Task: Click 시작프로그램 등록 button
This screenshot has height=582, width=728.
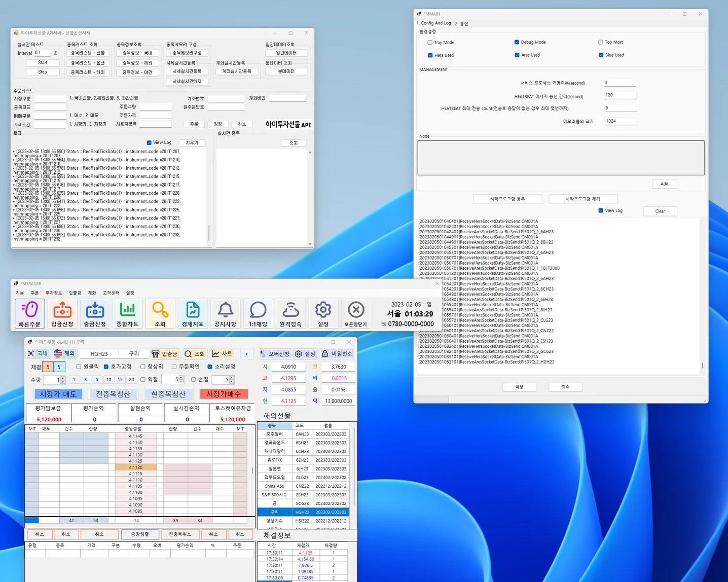Action: tap(507, 199)
